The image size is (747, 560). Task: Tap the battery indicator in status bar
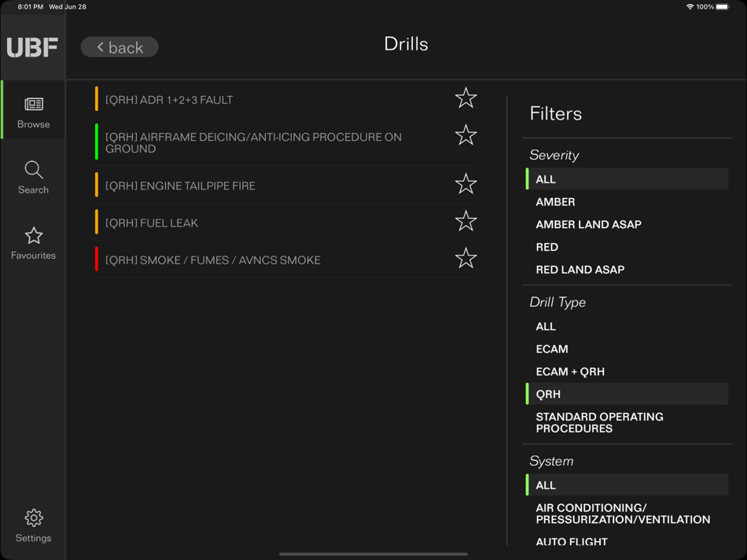pyautogui.click(x=722, y=6)
